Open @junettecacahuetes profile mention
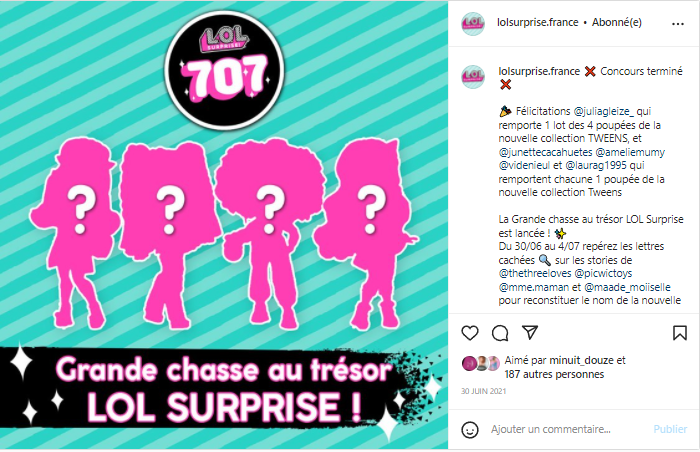This screenshot has height=452, width=700. pos(546,152)
